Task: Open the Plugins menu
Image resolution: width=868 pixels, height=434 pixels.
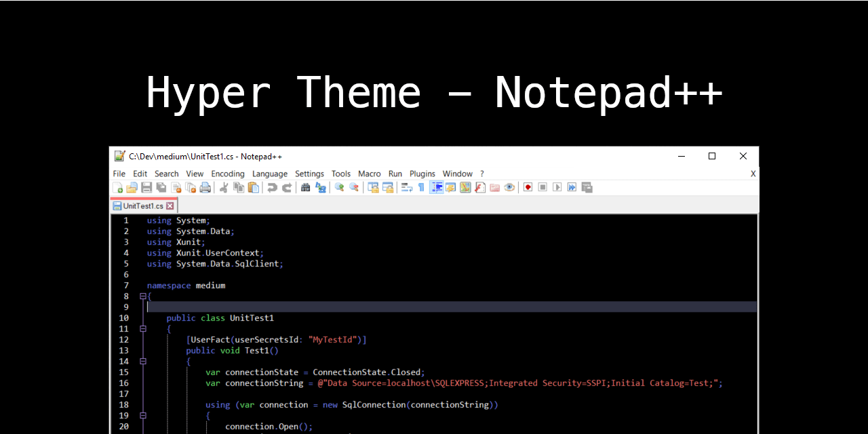Action: pos(422,174)
